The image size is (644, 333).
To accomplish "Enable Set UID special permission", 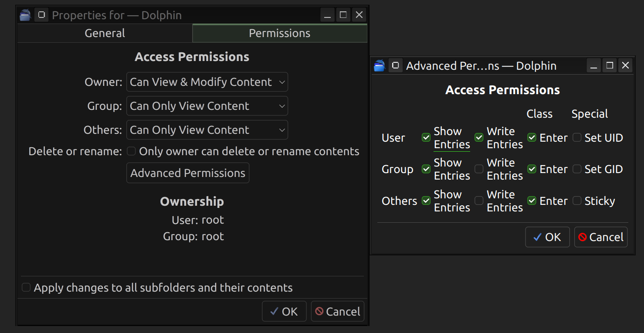I will 577,138.
